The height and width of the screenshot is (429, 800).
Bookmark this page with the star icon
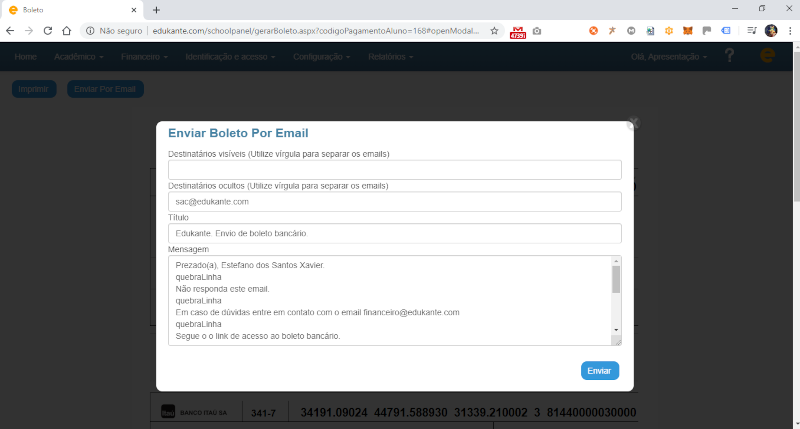(x=494, y=31)
